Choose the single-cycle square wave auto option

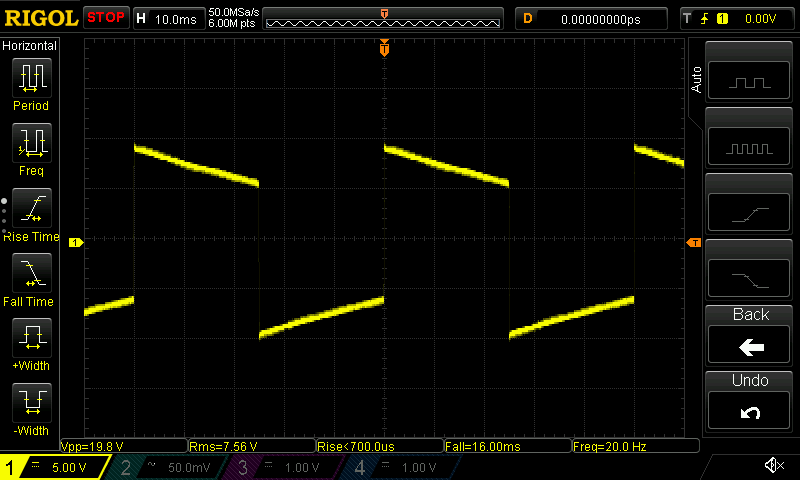749,81
